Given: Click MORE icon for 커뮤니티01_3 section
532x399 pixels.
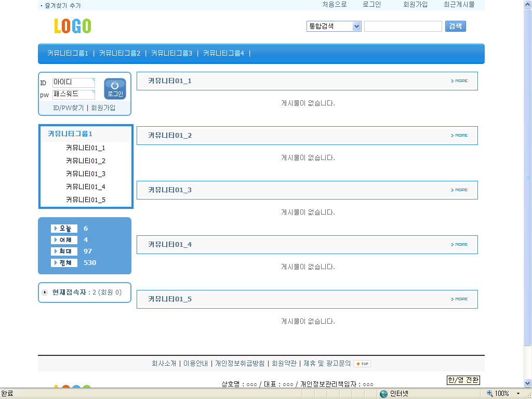Looking at the screenshot, I should click(x=459, y=190).
